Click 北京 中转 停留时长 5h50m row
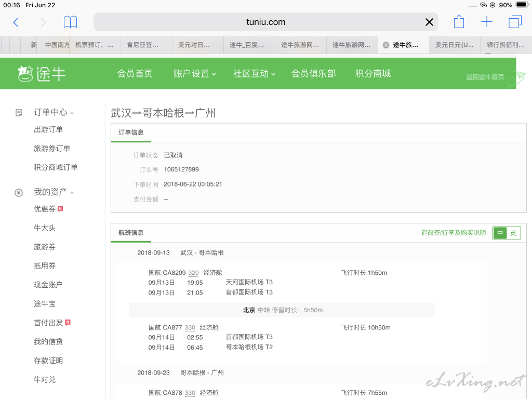Viewport: 532px width, 399px height. [x=282, y=310]
